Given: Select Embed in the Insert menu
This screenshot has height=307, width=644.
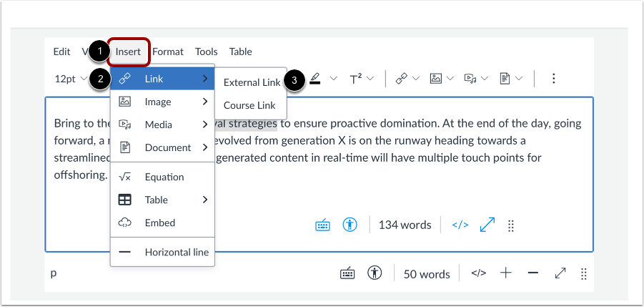Looking at the screenshot, I should pyautogui.click(x=163, y=223).
